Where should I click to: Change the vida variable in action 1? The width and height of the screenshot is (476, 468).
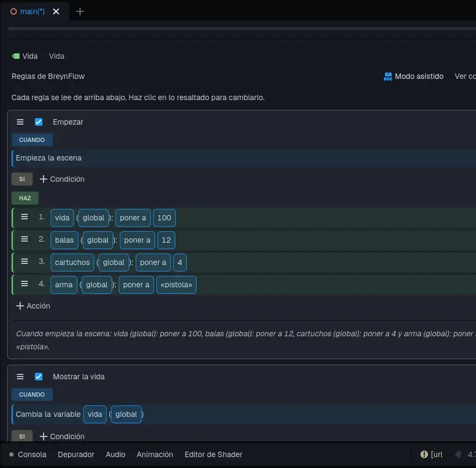pos(62,218)
